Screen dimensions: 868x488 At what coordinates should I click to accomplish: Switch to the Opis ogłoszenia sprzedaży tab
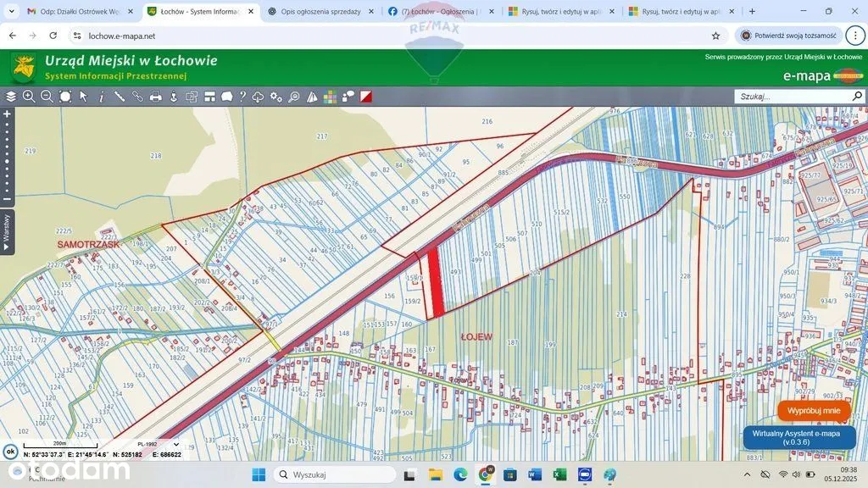tap(320, 12)
